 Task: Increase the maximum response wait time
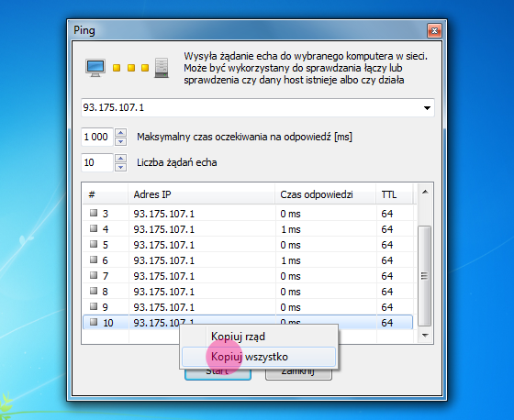click(x=120, y=133)
